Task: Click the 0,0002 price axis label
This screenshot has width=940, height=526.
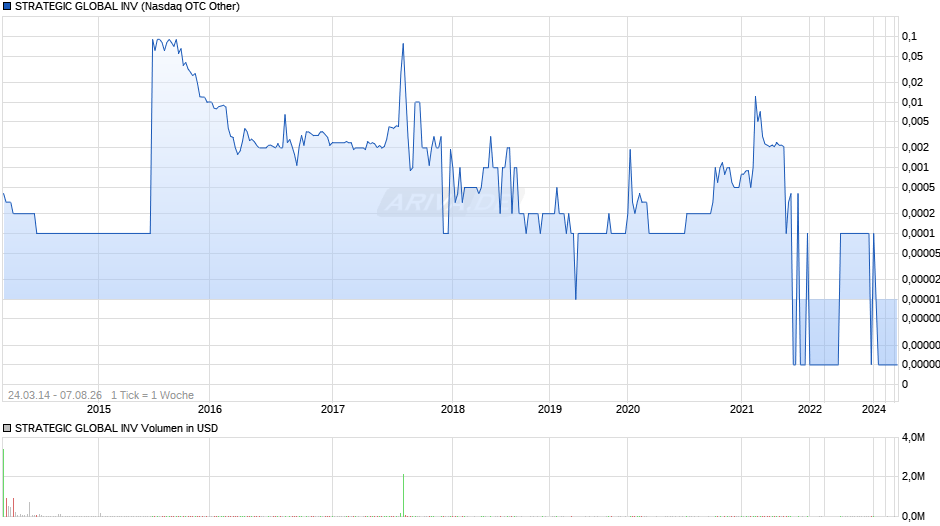Action: click(x=918, y=213)
